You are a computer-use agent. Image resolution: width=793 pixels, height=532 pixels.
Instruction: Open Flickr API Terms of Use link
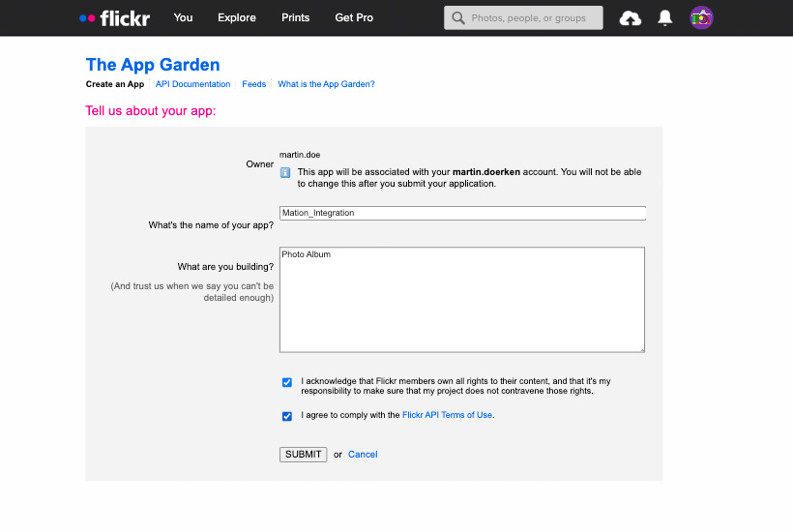pos(447,415)
